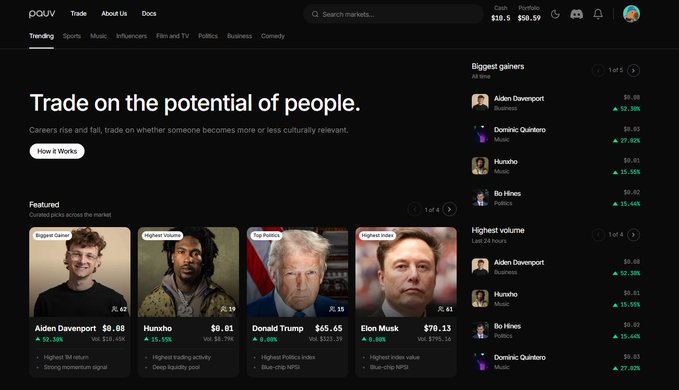
Task: Click Aiden Davenport card name title
Action: point(65,328)
